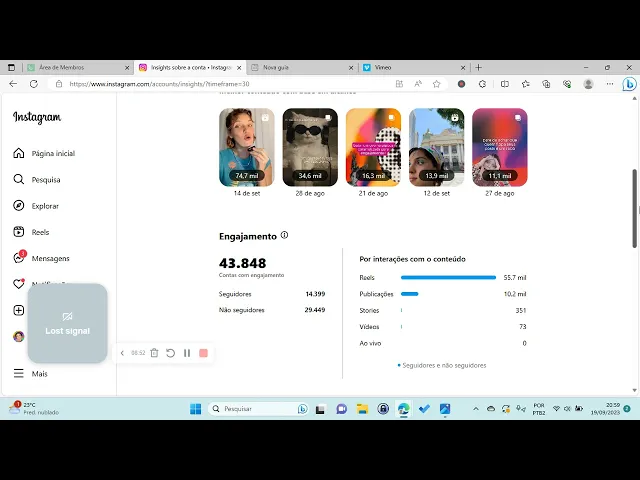Open the Mais hamburger menu

click(x=31, y=373)
